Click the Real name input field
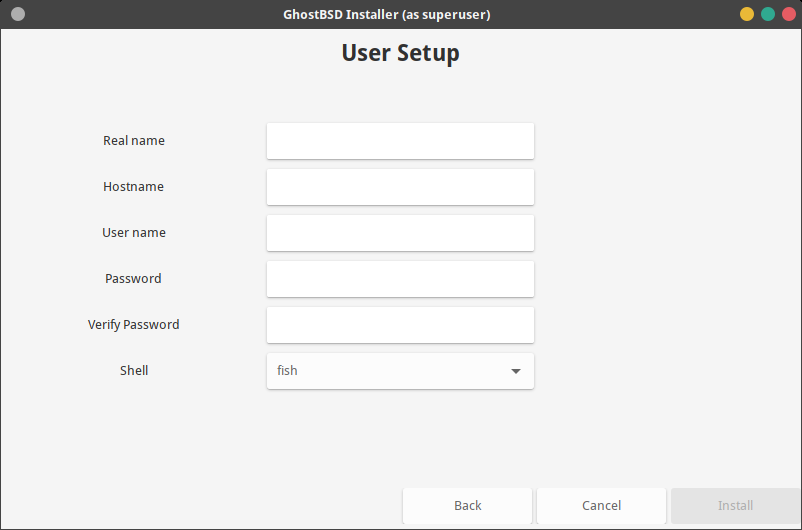 click(400, 141)
